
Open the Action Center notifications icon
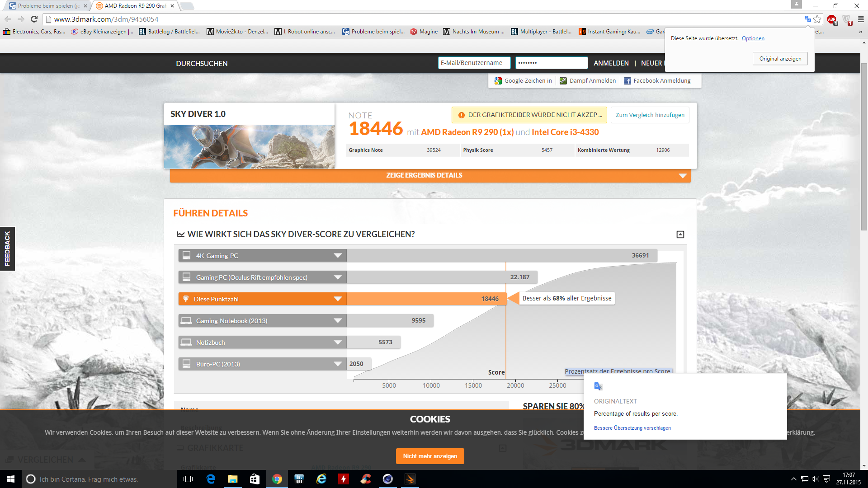point(826,479)
